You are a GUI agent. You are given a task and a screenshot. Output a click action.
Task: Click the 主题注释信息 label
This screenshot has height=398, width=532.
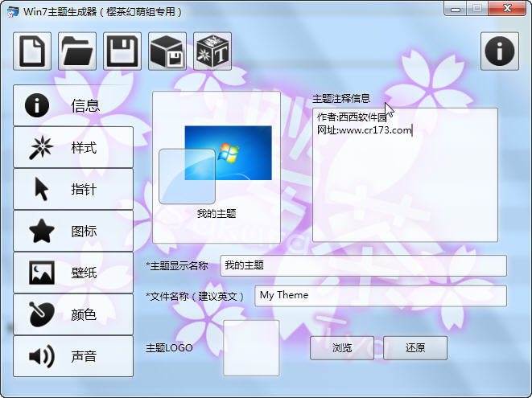[341, 98]
